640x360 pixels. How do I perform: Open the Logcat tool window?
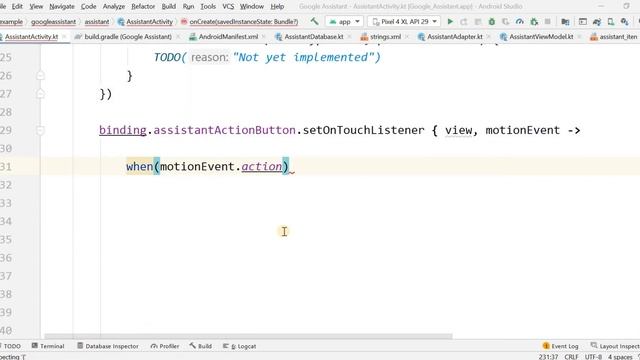pos(240,346)
